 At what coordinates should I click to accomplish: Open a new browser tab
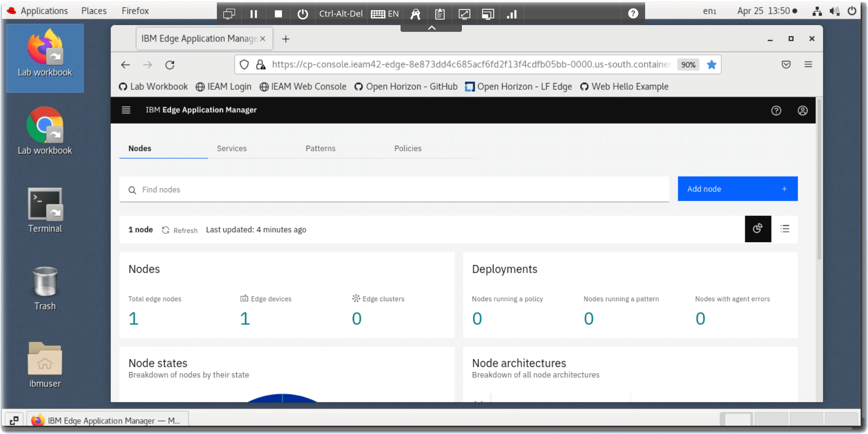[x=286, y=39]
